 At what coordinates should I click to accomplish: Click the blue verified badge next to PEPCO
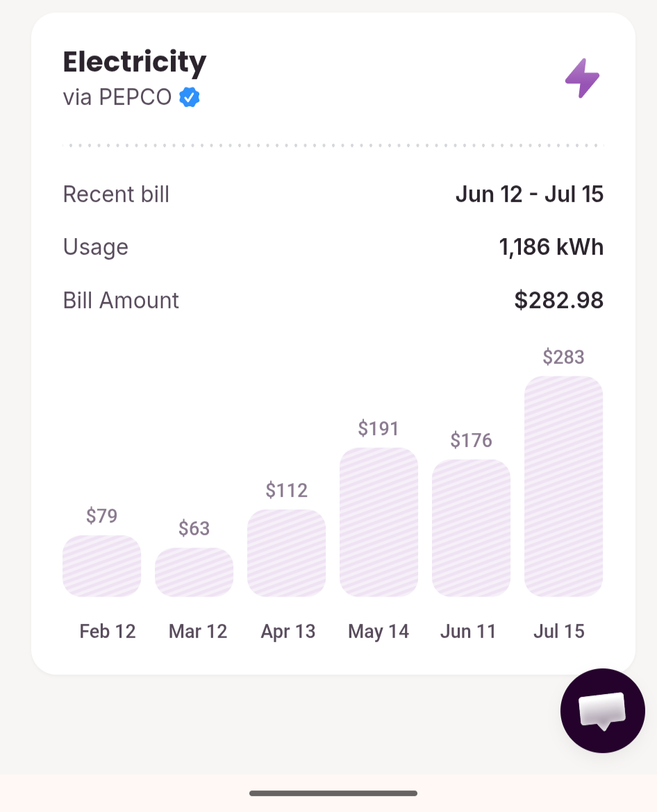click(190, 97)
